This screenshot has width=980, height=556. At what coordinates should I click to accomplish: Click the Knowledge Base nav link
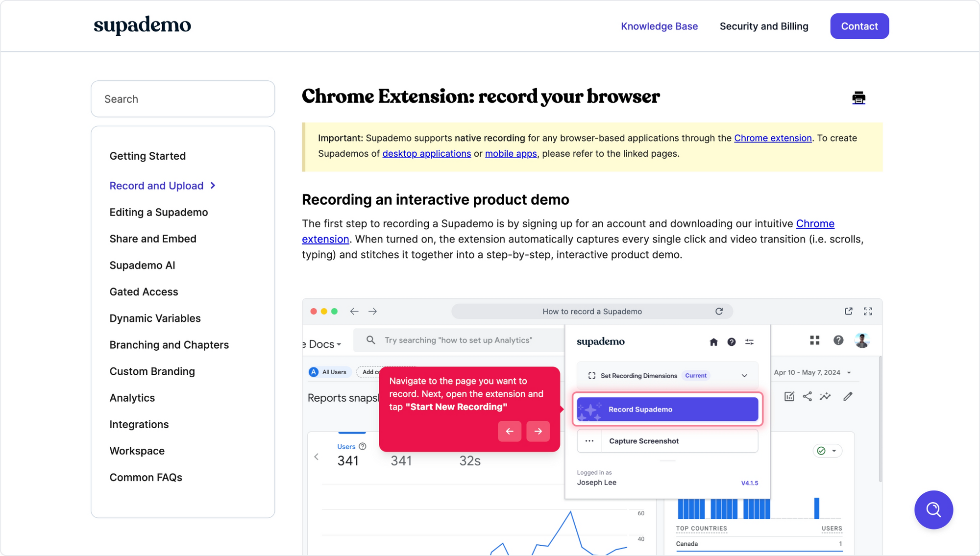click(x=659, y=26)
